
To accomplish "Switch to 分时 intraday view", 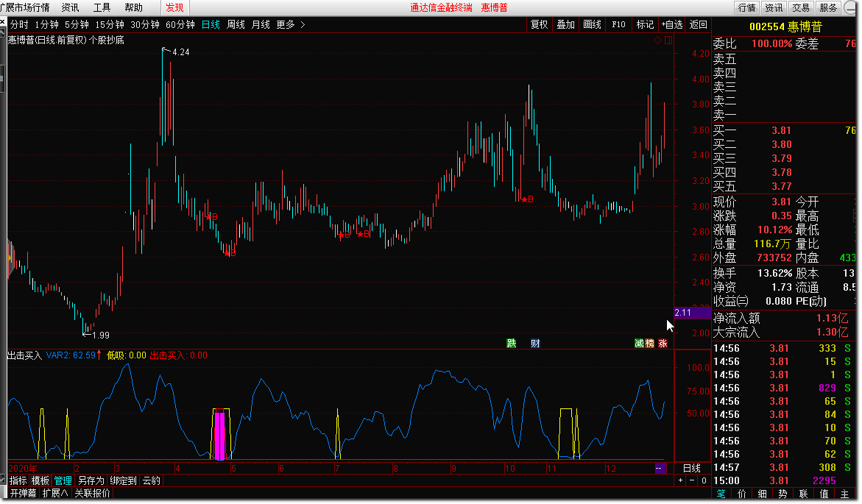I will click(19, 25).
